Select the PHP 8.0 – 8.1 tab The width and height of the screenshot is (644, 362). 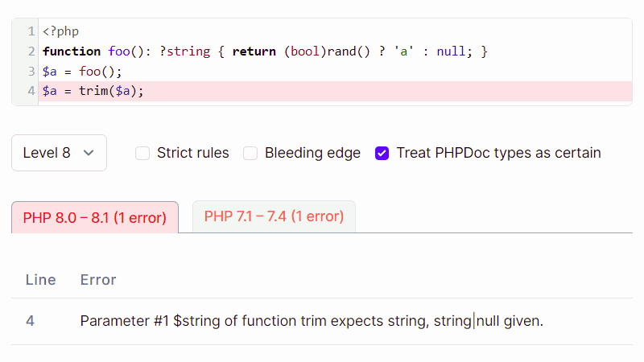point(94,217)
